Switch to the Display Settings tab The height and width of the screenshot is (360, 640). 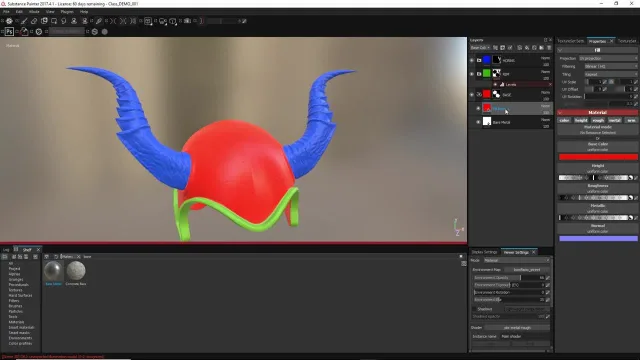pyautogui.click(x=484, y=252)
